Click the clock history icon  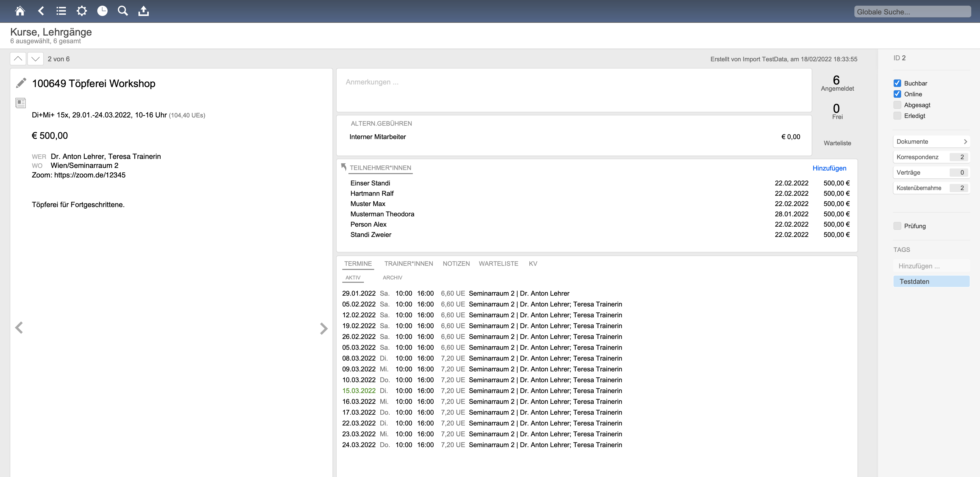click(102, 11)
